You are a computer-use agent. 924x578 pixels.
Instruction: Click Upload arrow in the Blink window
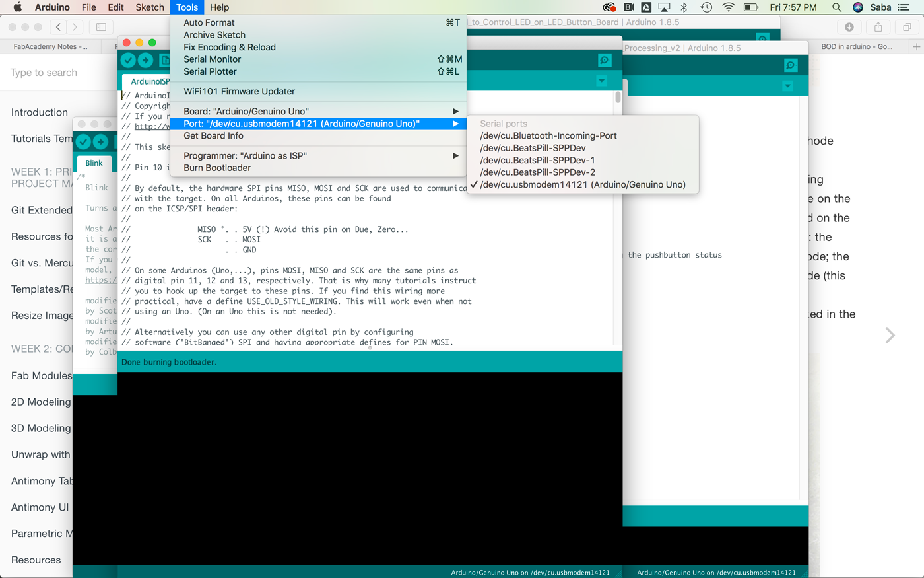click(x=100, y=141)
